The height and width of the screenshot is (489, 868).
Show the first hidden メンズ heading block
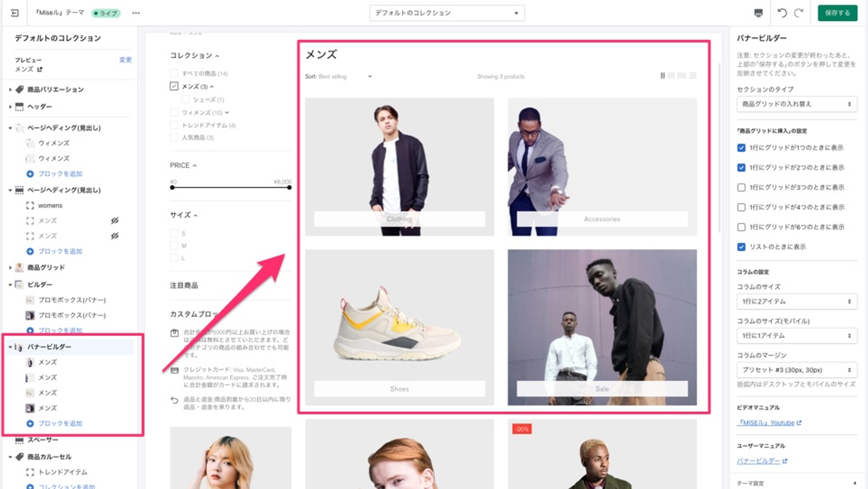[115, 221]
